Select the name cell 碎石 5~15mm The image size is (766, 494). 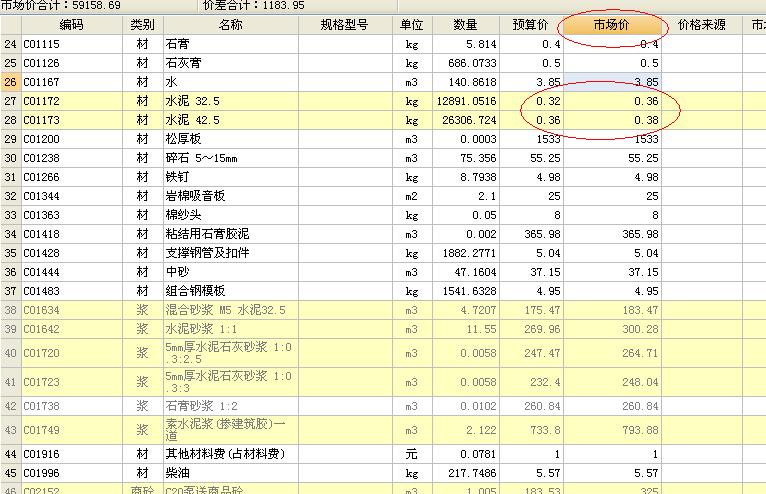(x=231, y=158)
